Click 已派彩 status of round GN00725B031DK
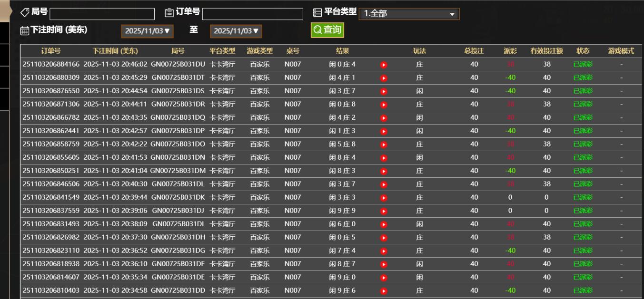 [x=583, y=197]
